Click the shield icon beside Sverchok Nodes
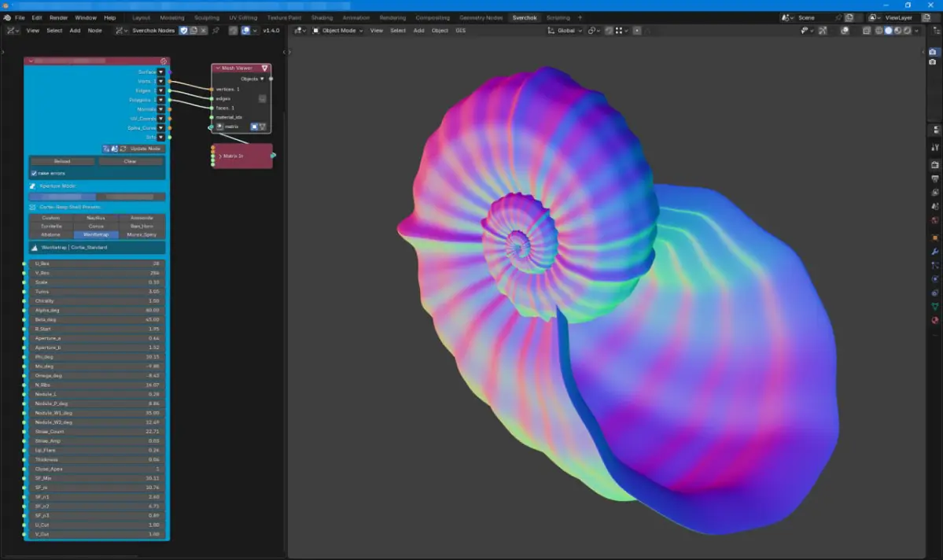This screenshot has height=560, width=943. tap(183, 31)
